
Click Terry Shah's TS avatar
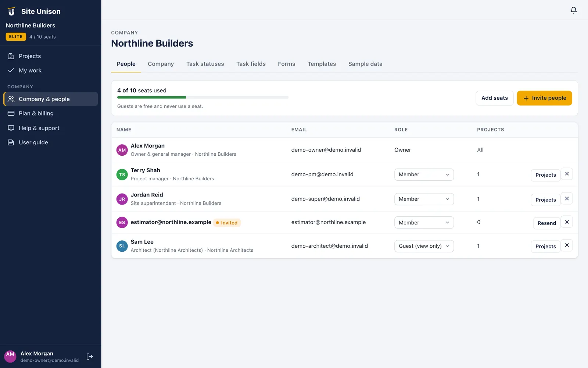[x=122, y=174]
